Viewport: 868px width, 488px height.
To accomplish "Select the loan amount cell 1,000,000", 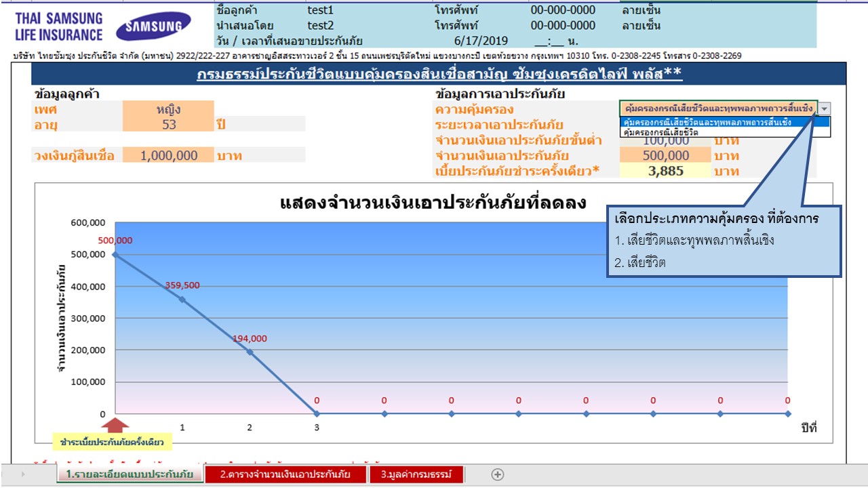I will click(x=168, y=155).
